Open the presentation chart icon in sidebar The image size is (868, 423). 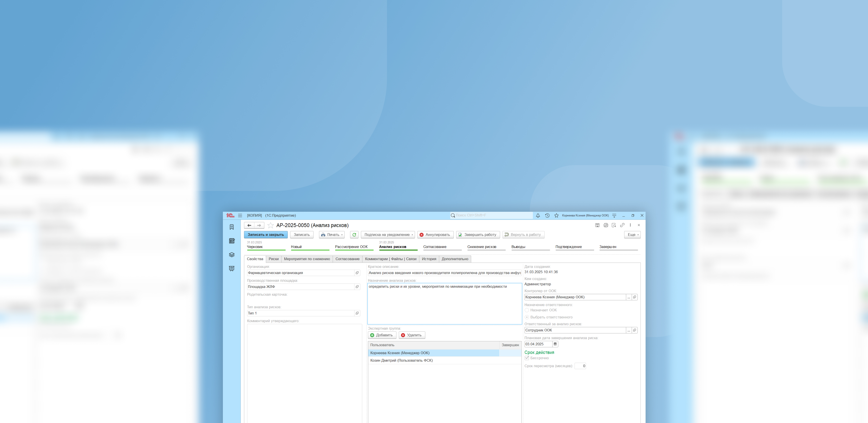pyautogui.click(x=231, y=269)
